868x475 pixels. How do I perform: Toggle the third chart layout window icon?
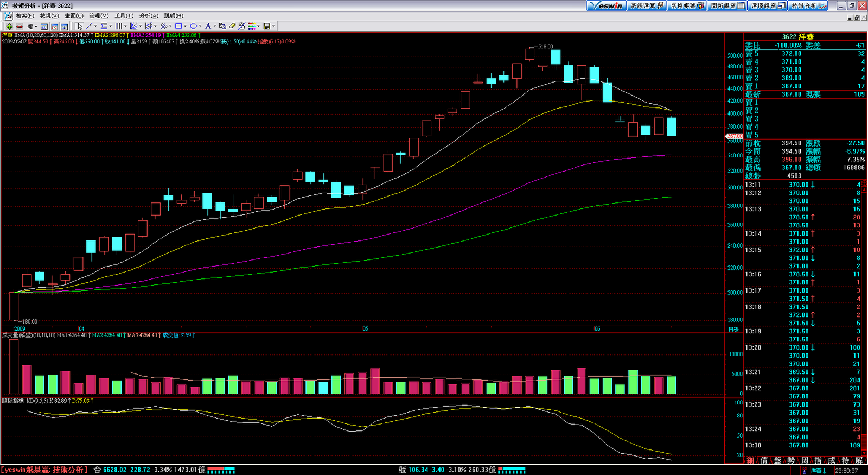pos(64,26)
